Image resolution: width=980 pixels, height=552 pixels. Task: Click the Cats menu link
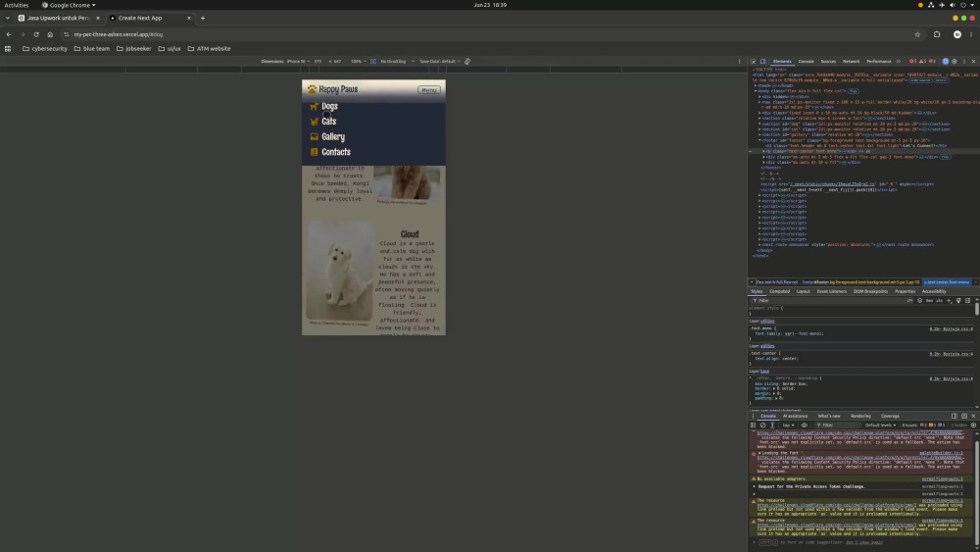pos(328,122)
